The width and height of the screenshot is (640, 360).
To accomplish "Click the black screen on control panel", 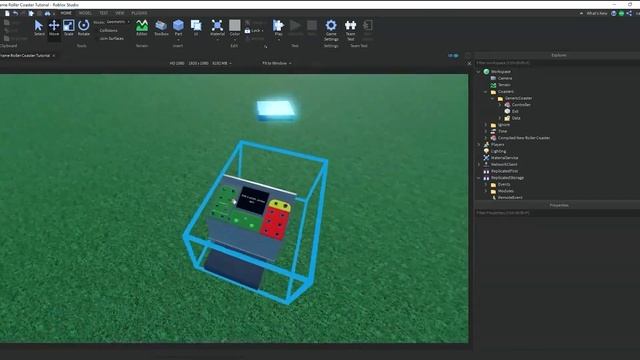I will (x=253, y=200).
